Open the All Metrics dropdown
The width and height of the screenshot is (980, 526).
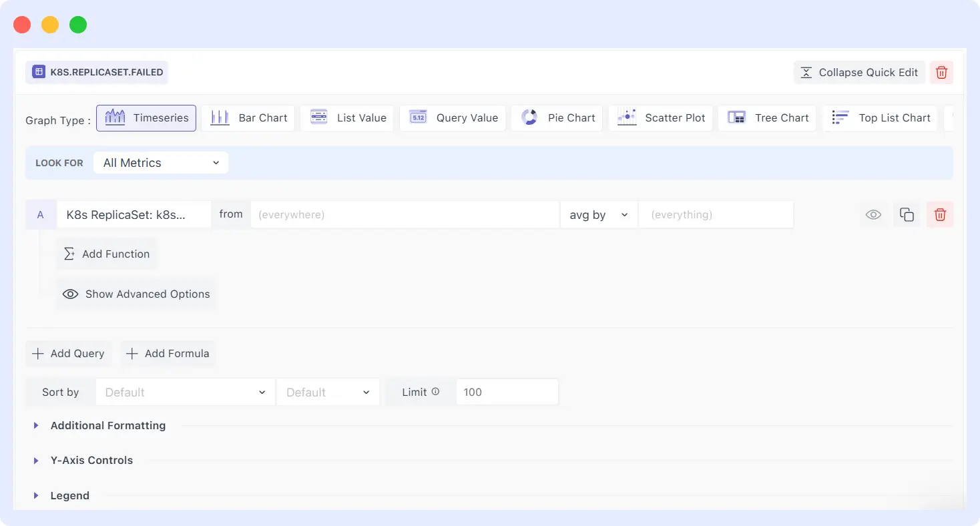tap(160, 162)
